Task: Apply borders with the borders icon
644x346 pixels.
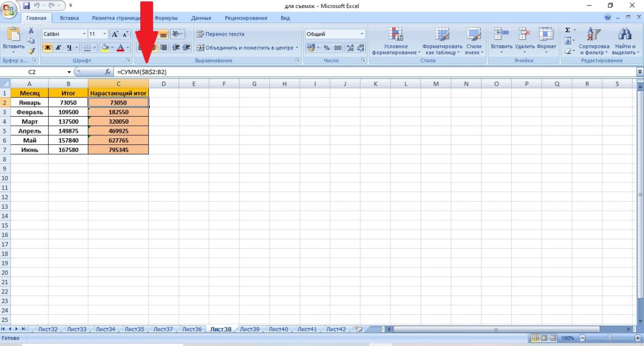Action: click(87, 48)
